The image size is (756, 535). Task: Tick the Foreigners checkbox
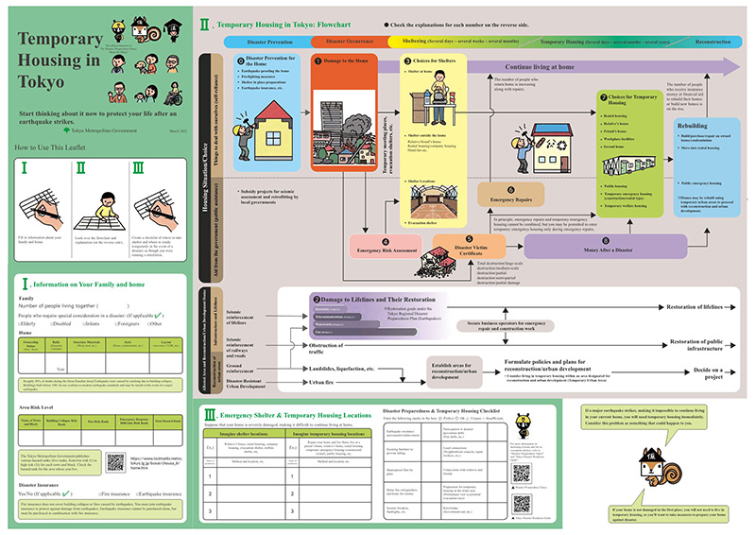116,324
